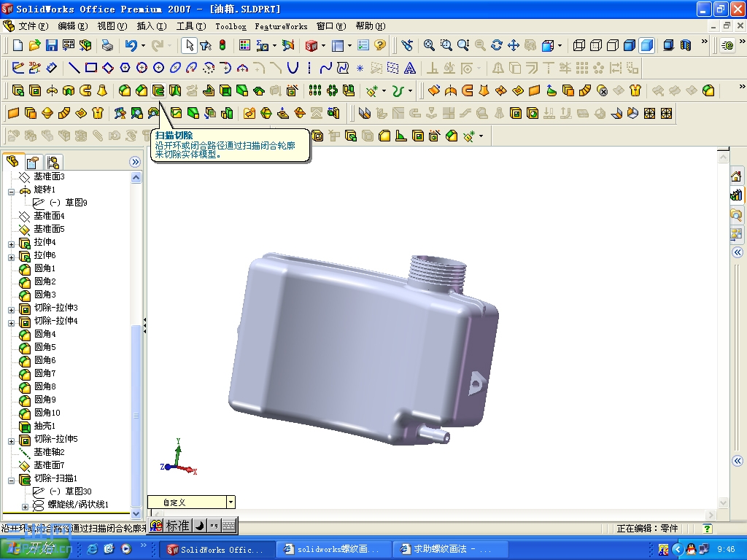
Task: Create a new document via New icon
Action: coord(18,45)
